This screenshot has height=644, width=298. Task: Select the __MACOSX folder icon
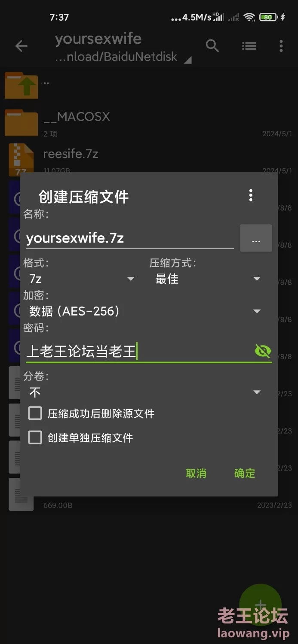pos(21,123)
